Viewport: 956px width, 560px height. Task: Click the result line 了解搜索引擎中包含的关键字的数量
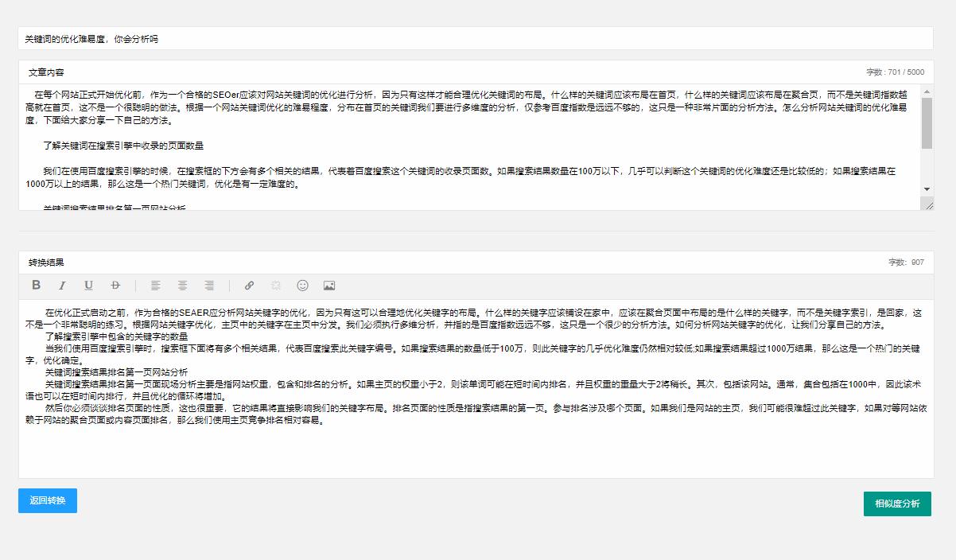[116, 336]
